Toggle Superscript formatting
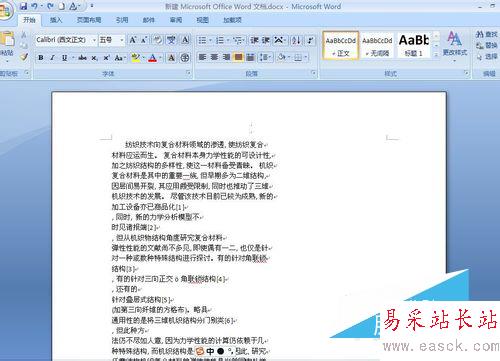 pos(106,58)
